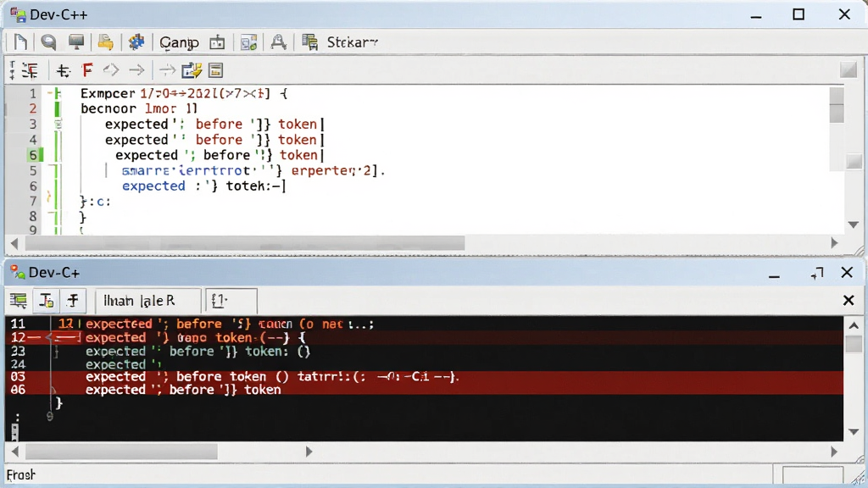
Task: Click the crossed-F icon in lower window toolbar
Action: pos(73,301)
